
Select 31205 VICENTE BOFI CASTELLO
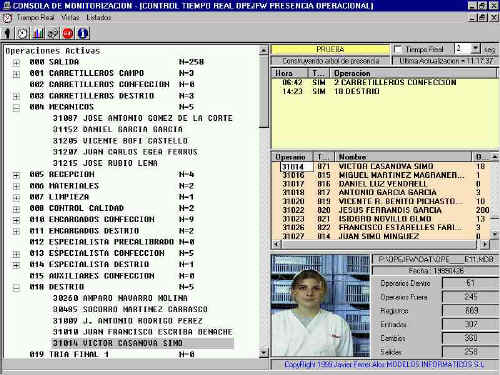click(x=120, y=141)
